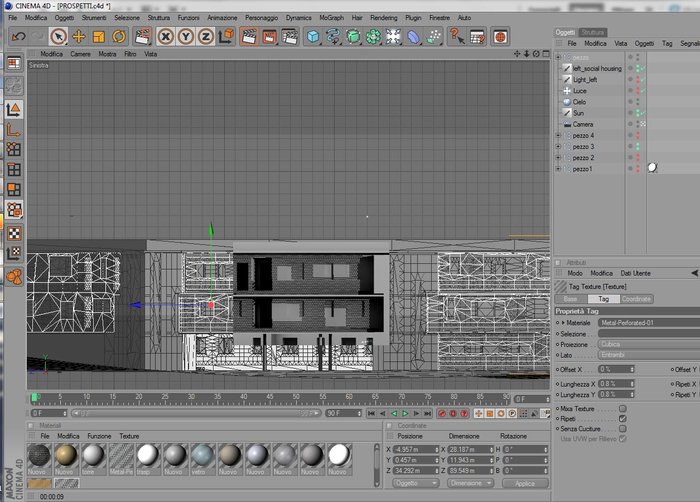Click the Undo arrow icon
Screen dimensions: 700x502
pos(18,36)
